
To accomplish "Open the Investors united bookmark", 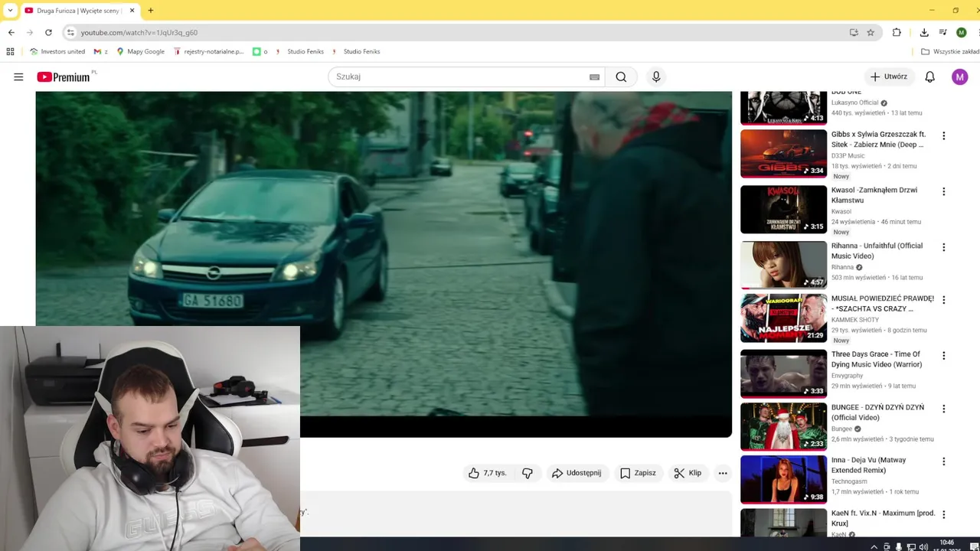I will pos(57,51).
